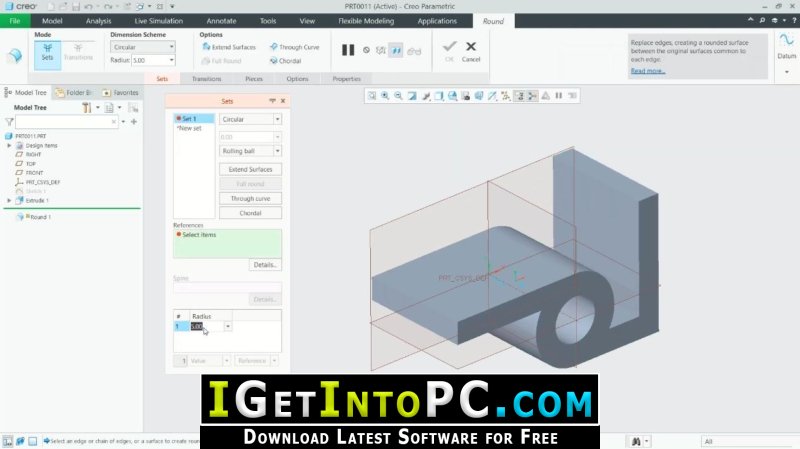Toggle the graphics toolbar icon beside spin center

(x=532, y=96)
